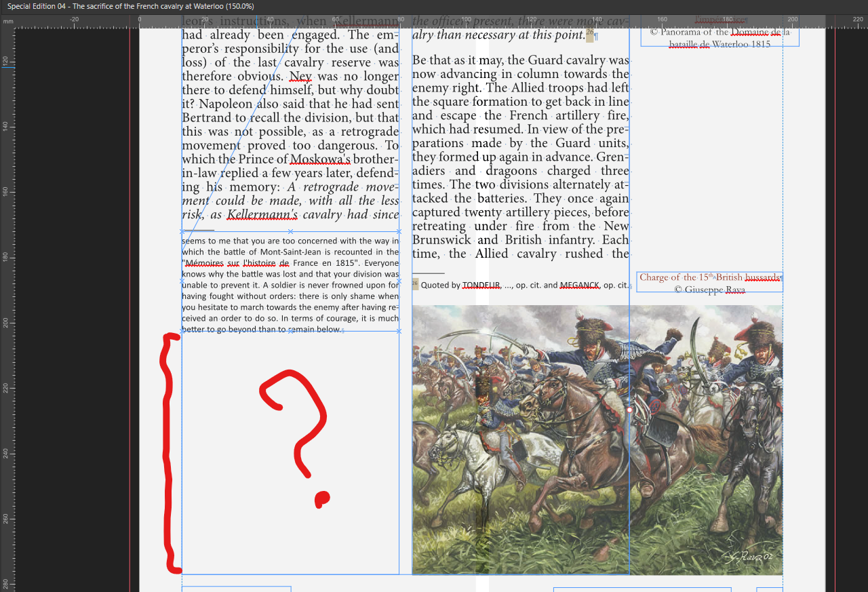Click the line "movement proved too dangerous. To"
Screen dimensions: 868x592
tap(290, 145)
